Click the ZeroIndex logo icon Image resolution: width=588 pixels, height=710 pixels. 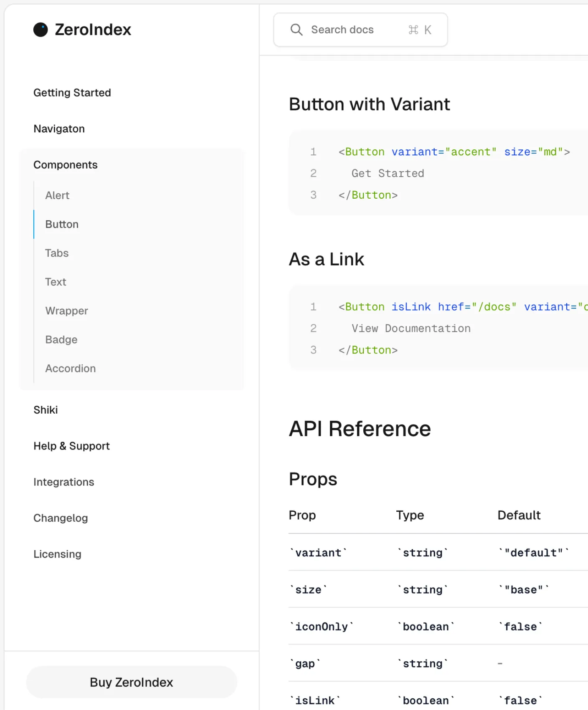(41, 30)
